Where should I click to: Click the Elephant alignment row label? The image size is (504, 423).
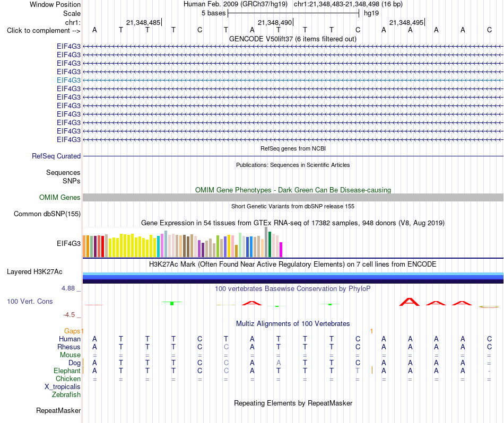pos(67,371)
